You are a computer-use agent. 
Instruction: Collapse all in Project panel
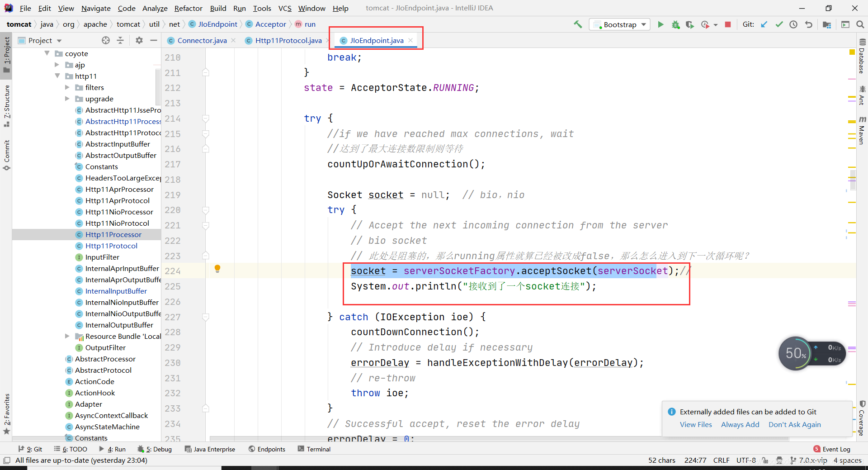(120, 40)
